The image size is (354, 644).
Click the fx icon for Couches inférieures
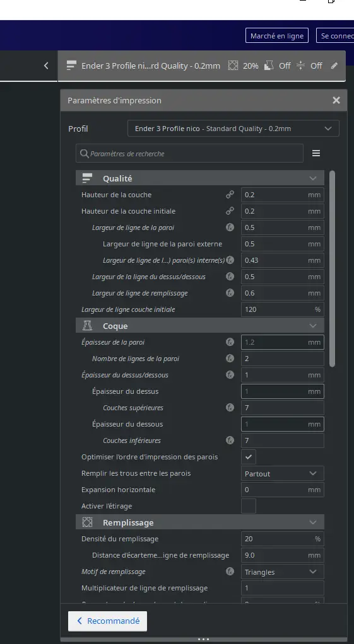coord(230,440)
